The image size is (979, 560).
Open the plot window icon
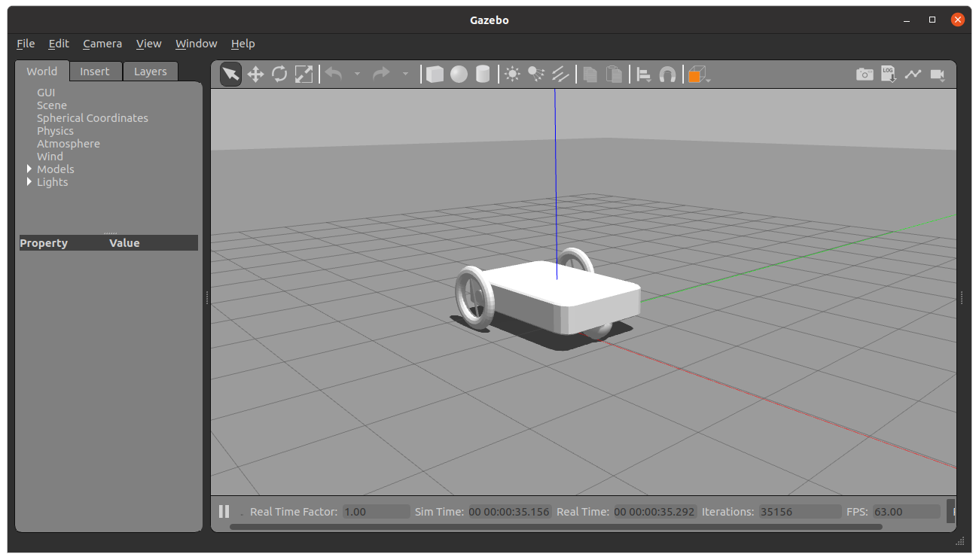913,74
